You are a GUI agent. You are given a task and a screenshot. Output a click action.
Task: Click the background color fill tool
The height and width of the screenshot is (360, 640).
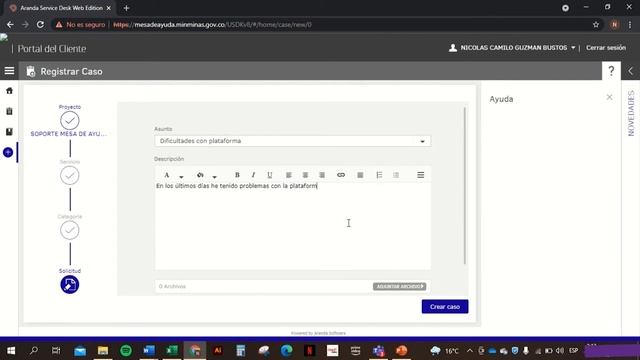pos(200,175)
